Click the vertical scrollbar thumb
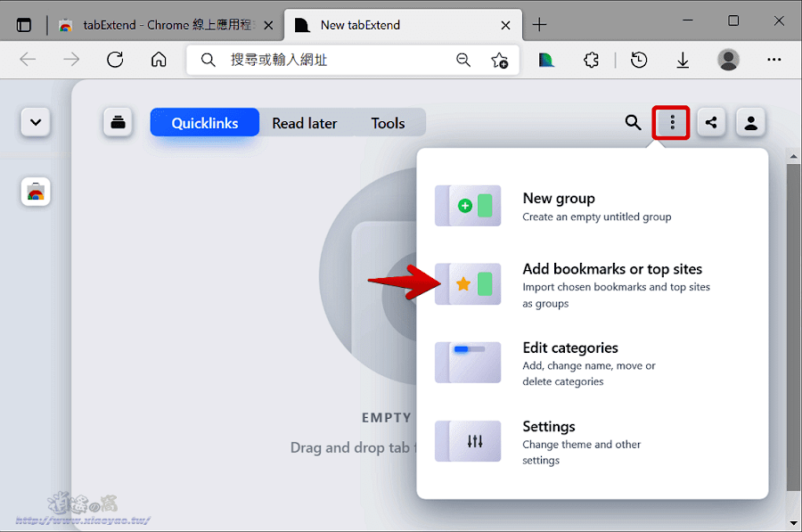 pyautogui.click(x=793, y=326)
